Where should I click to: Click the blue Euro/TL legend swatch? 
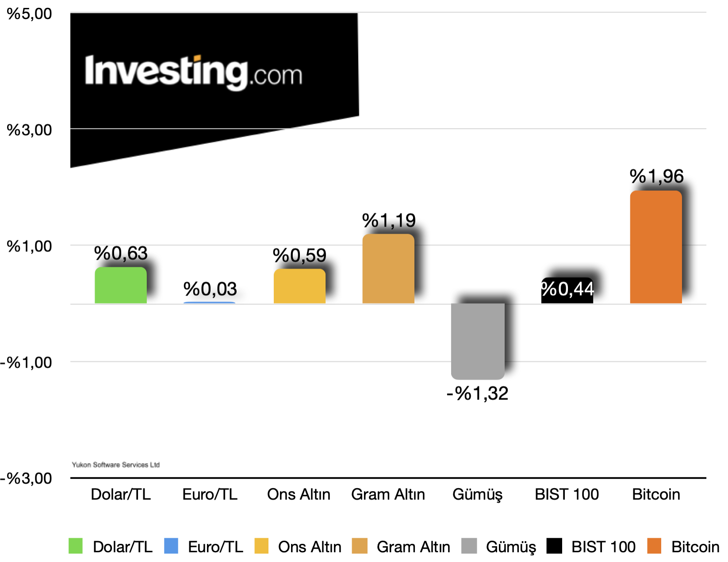click(x=171, y=546)
